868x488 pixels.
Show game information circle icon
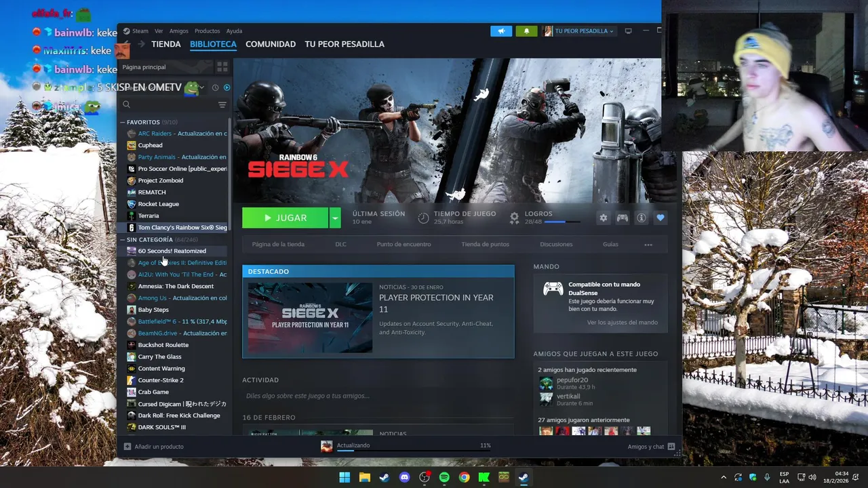pos(641,218)
